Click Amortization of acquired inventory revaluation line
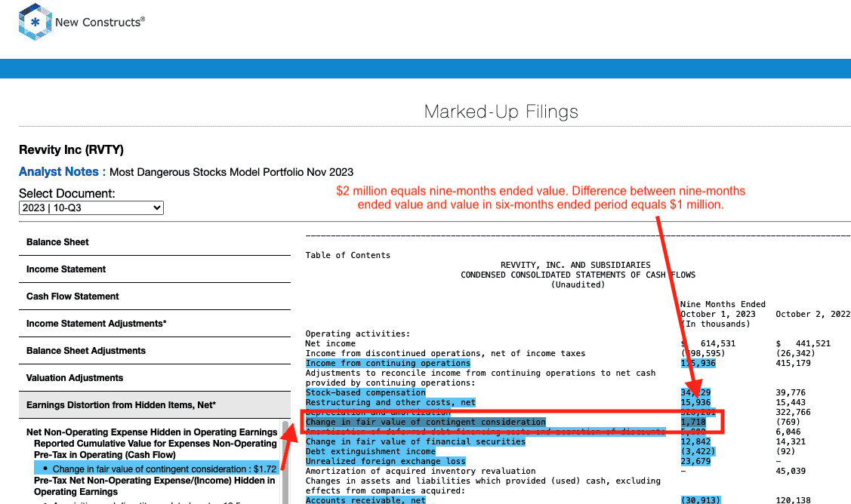This screenshot has width=851, height=504. point(420,471)
